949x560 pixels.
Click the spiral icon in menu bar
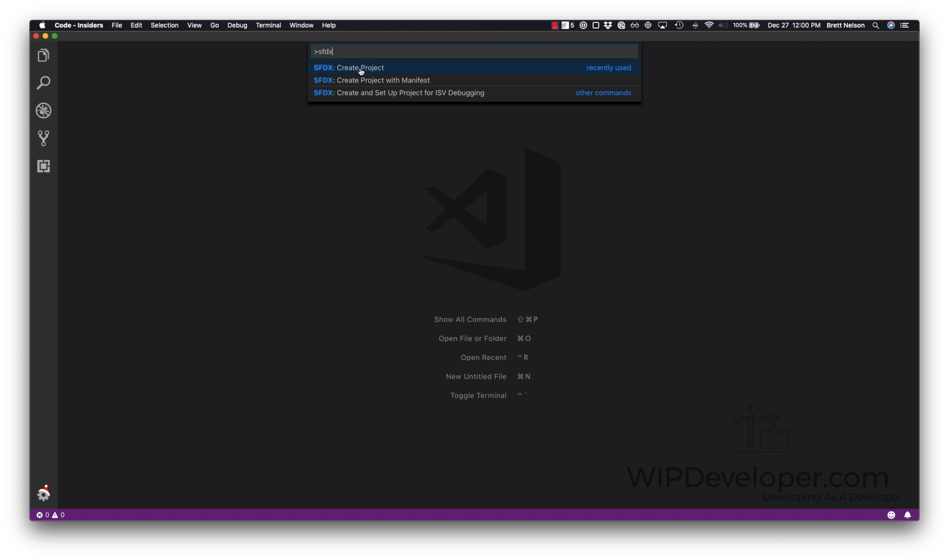[x=621, y=25]
